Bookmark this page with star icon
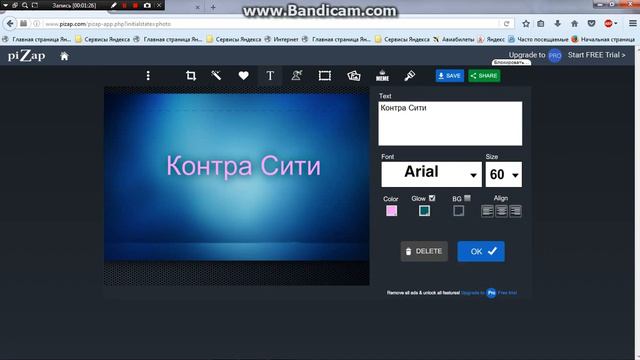This screenshot has width=640, height=360. [x=526, y=24]
